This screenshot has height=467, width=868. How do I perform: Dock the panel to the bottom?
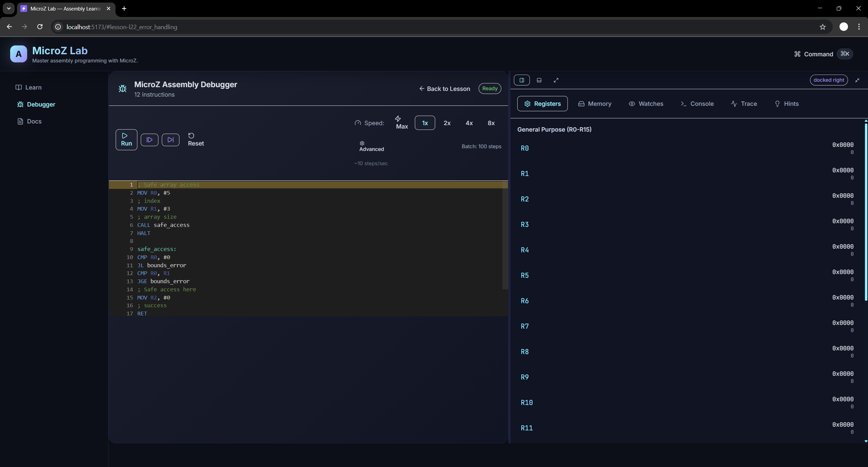(539, 80)
